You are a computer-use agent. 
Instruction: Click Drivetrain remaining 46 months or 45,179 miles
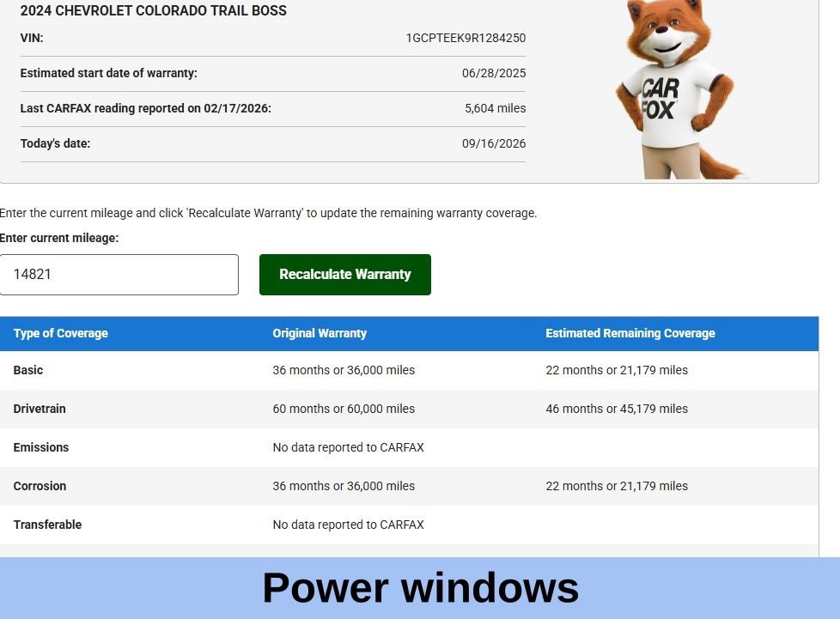(x=617, y=409)
